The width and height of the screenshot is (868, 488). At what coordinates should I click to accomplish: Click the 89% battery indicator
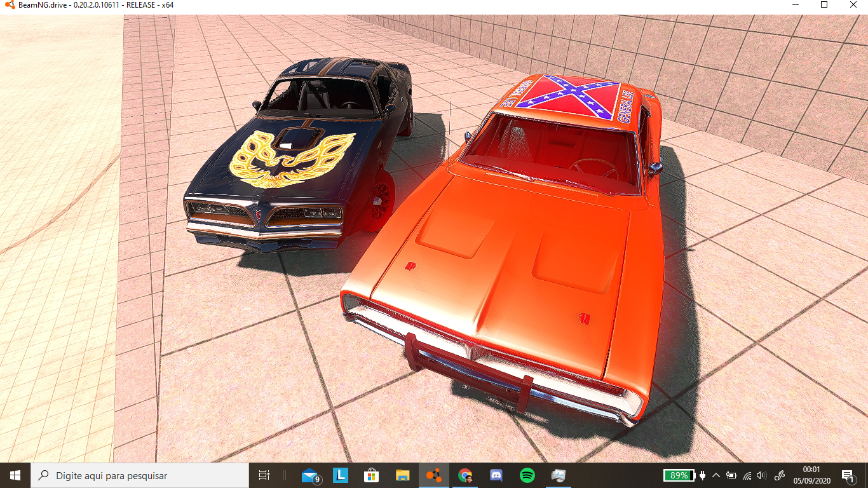pyautogui.click(x=679, y=475)
